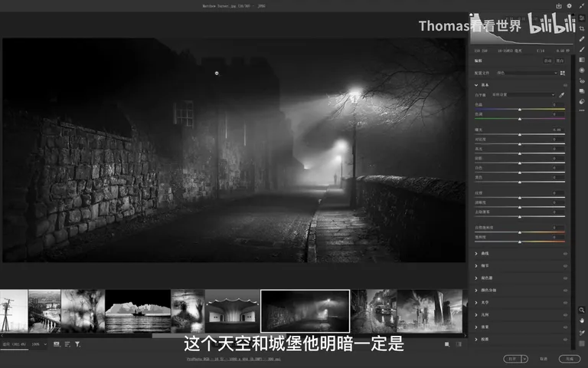This screenshot has height=368, width=588.
Task: Toggle visibility eye of Optics panel
Action: pos(565,303)
